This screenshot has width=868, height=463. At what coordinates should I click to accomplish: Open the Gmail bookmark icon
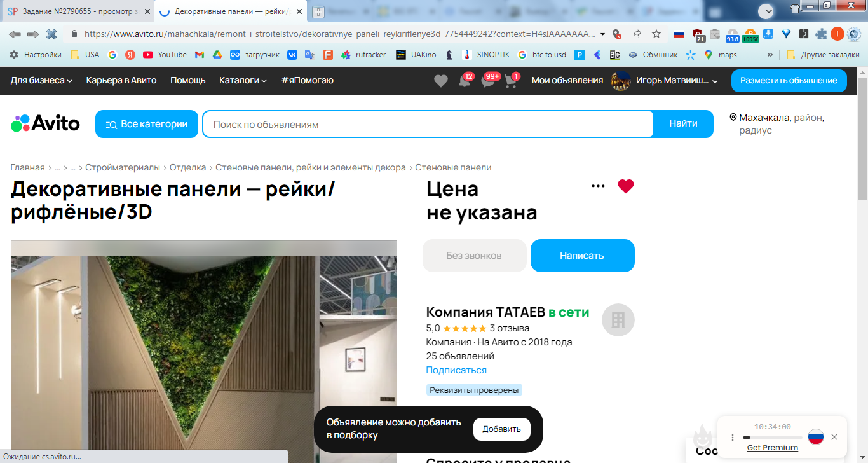click(x=199, y=55)
